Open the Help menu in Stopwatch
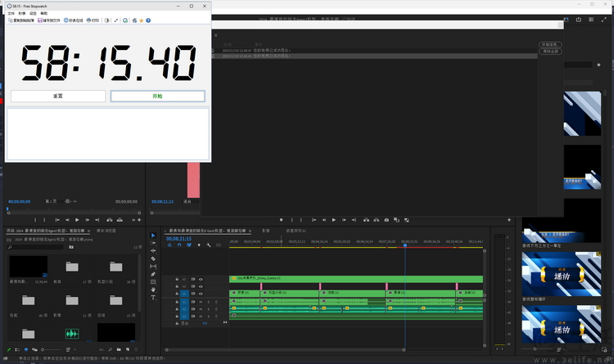This screenshot has width=614, height=364. 44,13
